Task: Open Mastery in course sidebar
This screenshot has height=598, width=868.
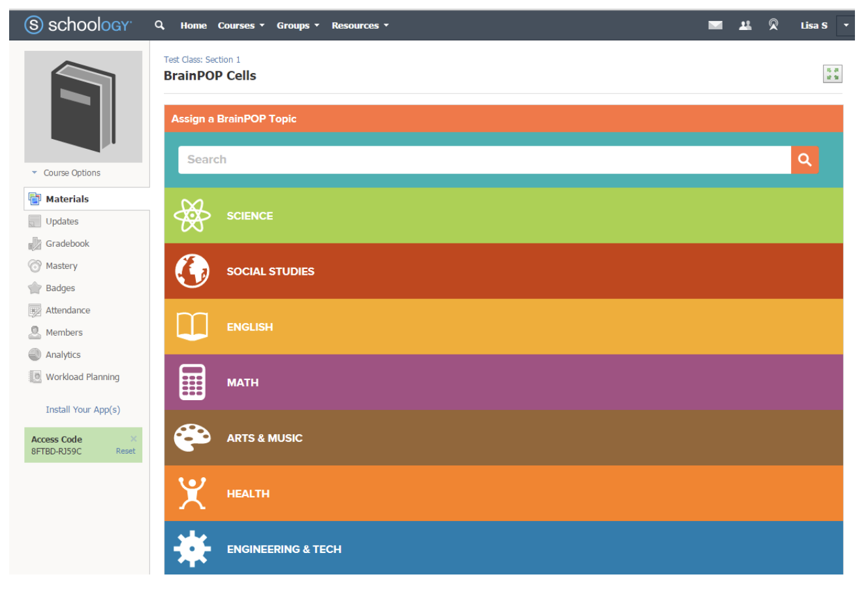Action: point(61,266)
